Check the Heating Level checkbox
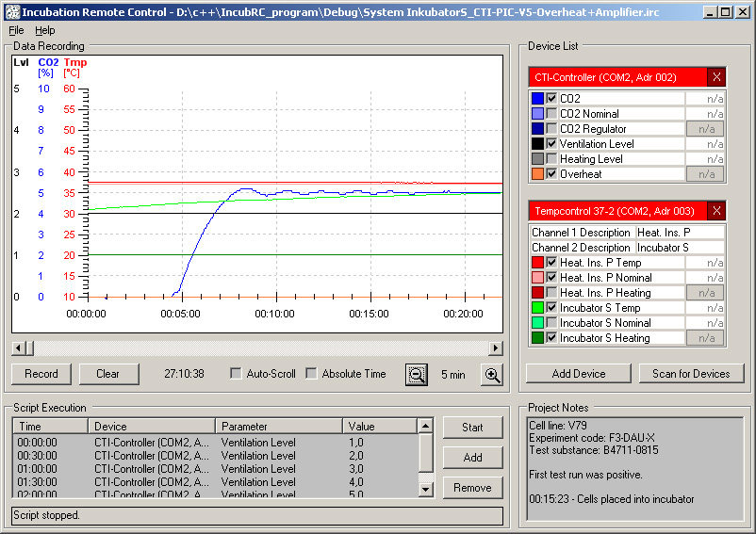This screenshot has width=756, height=534. pyautogui.click(x=551, y=159)
